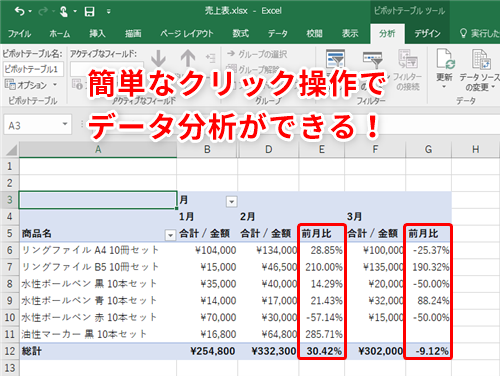
Task: Click データソースの変更 icon
Action: 481,59
